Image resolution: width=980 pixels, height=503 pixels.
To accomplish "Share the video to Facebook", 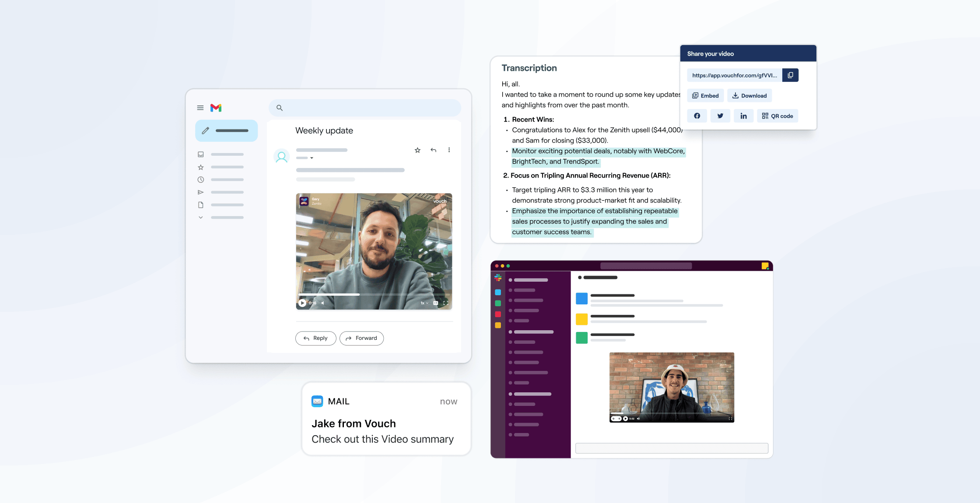I will (697, 116).
